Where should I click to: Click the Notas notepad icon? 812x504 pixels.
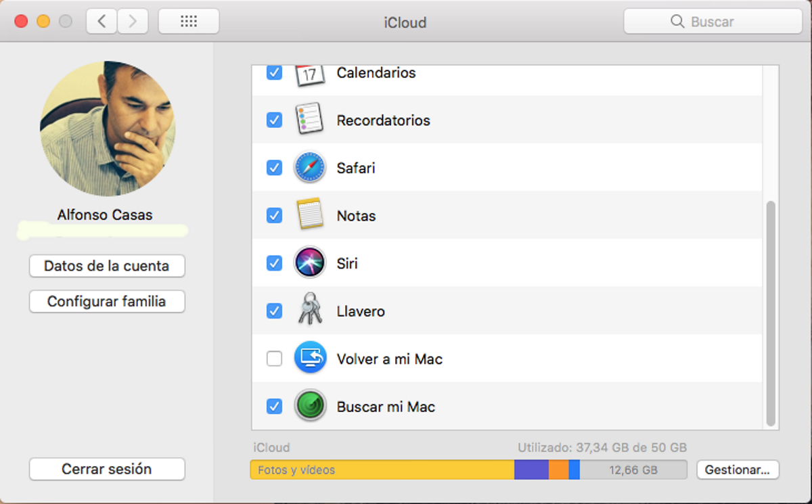tap(310, 215)
